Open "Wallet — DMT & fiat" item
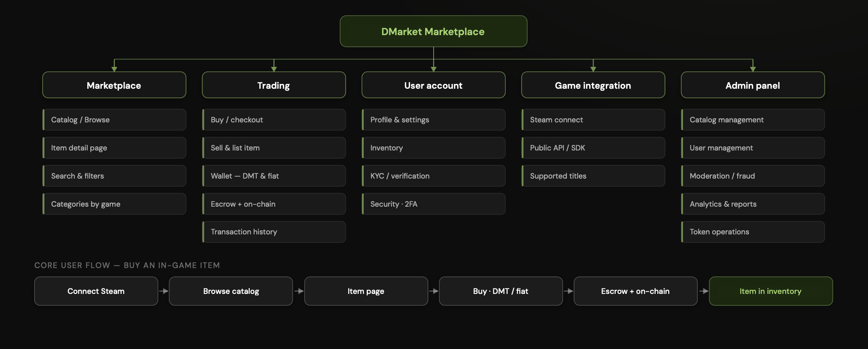The image size is (868, 349). click(274, 176)
